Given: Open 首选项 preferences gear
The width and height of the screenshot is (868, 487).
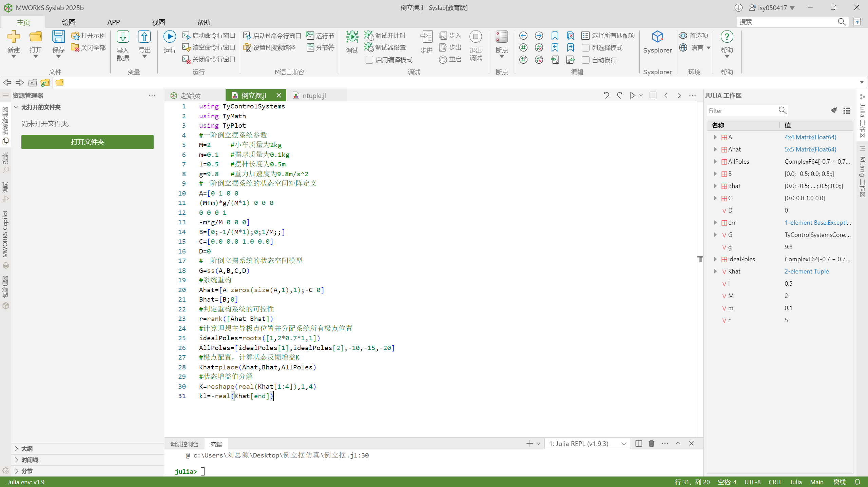Looking at the screenshot, I should 694,36.
